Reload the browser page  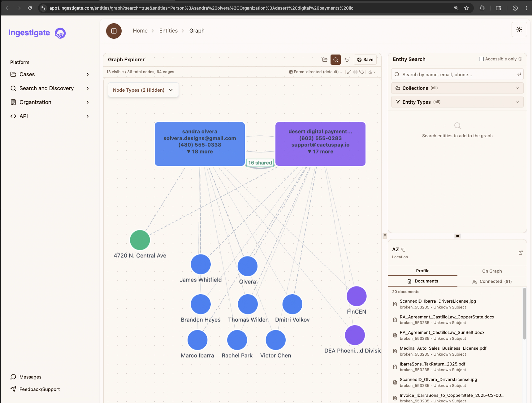click(30, 8)
